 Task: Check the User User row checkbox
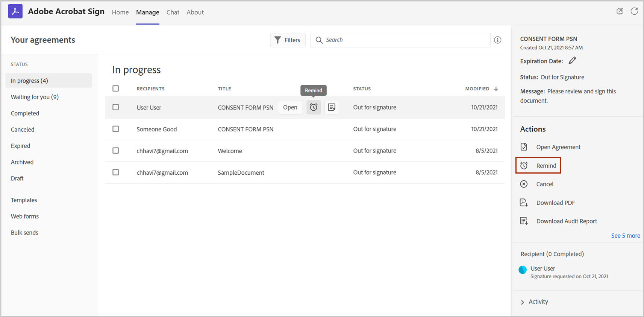[x=116, y=107]
